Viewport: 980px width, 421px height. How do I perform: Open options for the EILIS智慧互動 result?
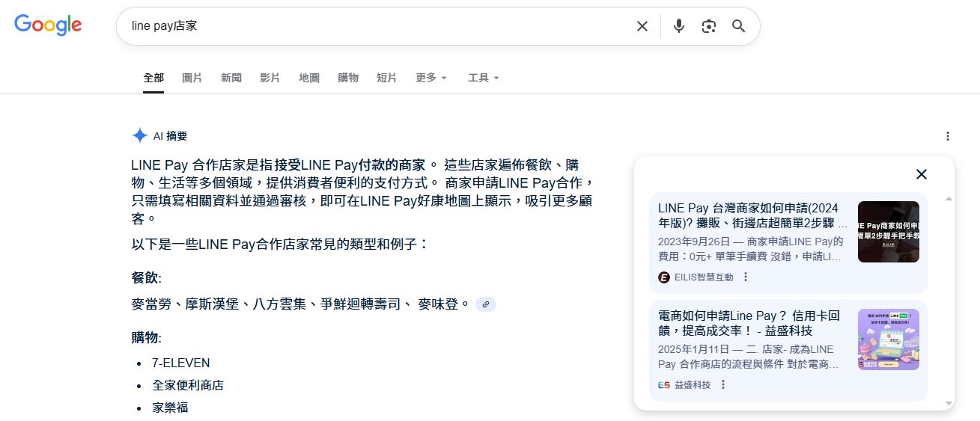pyautogui.click(x=745, y=277)
